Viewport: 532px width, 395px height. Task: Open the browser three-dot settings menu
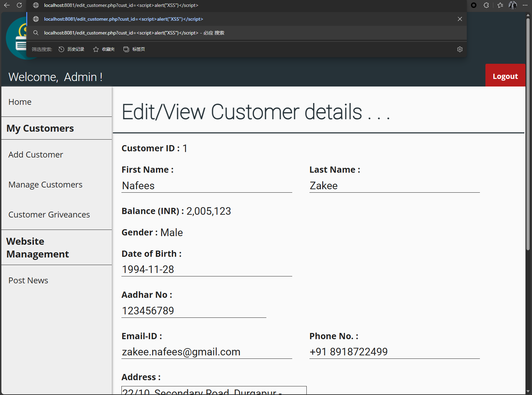tap(525, 5)
